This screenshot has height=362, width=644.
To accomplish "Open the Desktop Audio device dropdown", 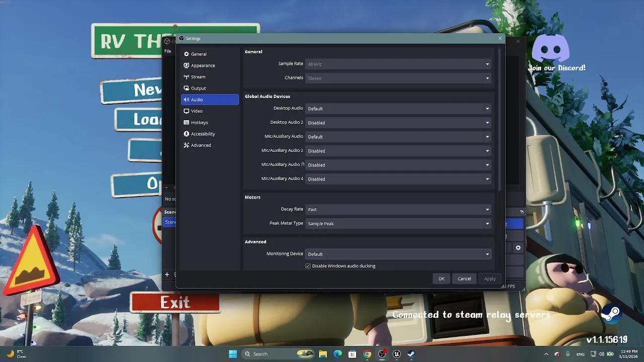I will point(398,109).
